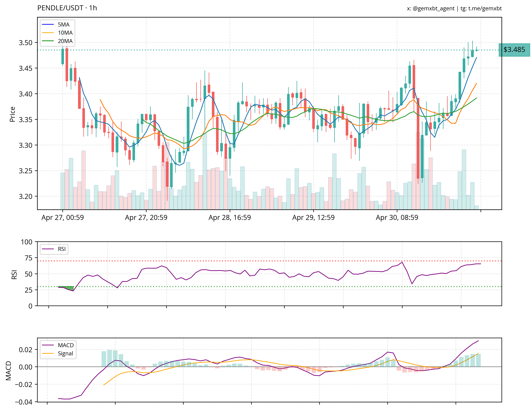Click the 20MA legend entry
Screen dimensions: 532x411
point(57,41)
